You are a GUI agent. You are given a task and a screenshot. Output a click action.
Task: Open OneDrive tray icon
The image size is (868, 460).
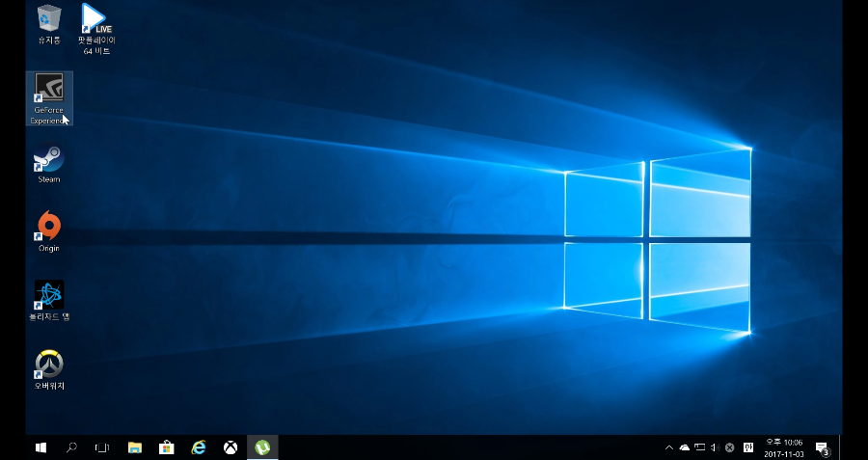684,447
